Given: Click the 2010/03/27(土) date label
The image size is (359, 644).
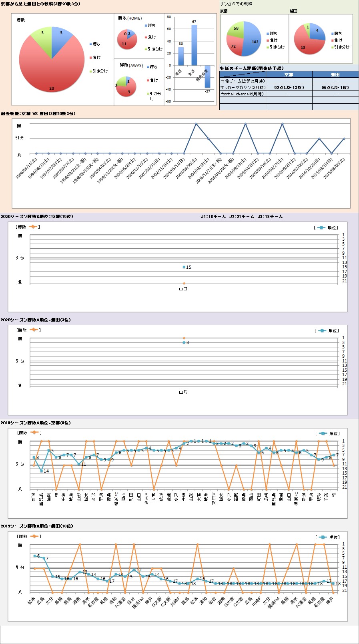Looking at the screenshot, I should [273, 167].
